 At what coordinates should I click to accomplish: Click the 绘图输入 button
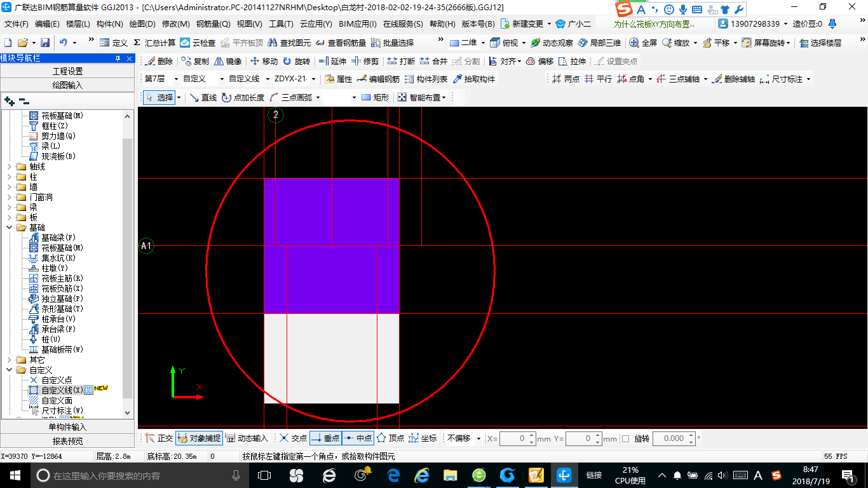67,85
